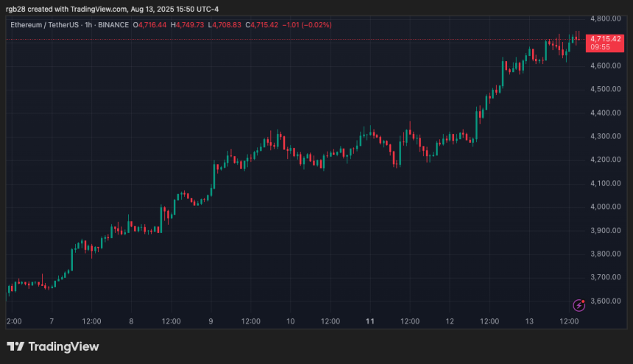Click the change value −1.01 (−0.02%)
Image resolution: width=633 pixels, height=364 pixels.
click(307, 25)
